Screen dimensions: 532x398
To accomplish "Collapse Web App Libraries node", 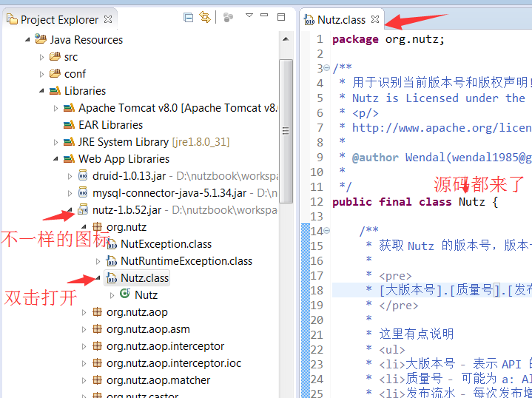I will point(56,159).
